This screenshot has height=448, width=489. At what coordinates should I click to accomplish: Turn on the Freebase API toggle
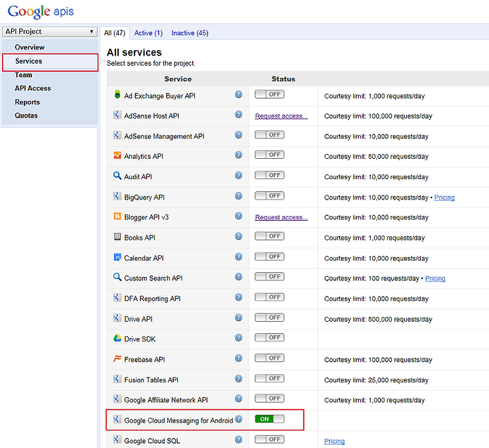(270, 358)
